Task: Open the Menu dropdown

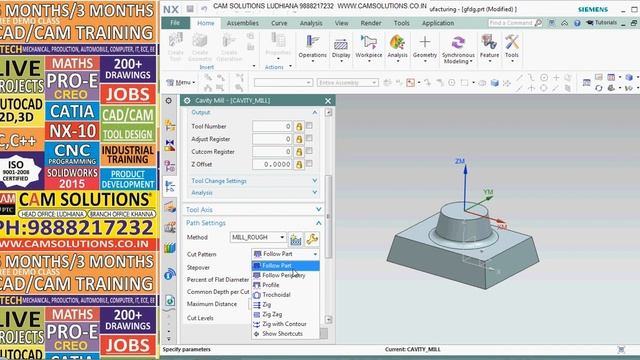Action: pyautogui.click(x=180, y=82)
